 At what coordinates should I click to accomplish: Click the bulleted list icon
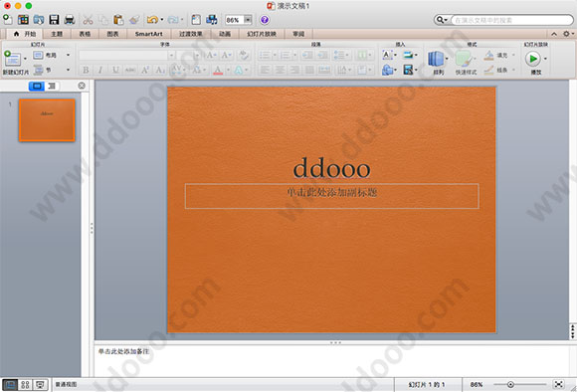[x=265, y=55]
